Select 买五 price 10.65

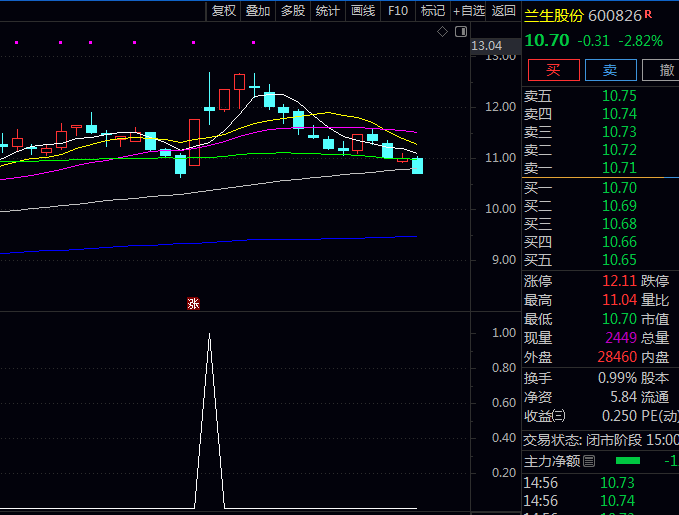pyautogui.click(x=619, y=260)
